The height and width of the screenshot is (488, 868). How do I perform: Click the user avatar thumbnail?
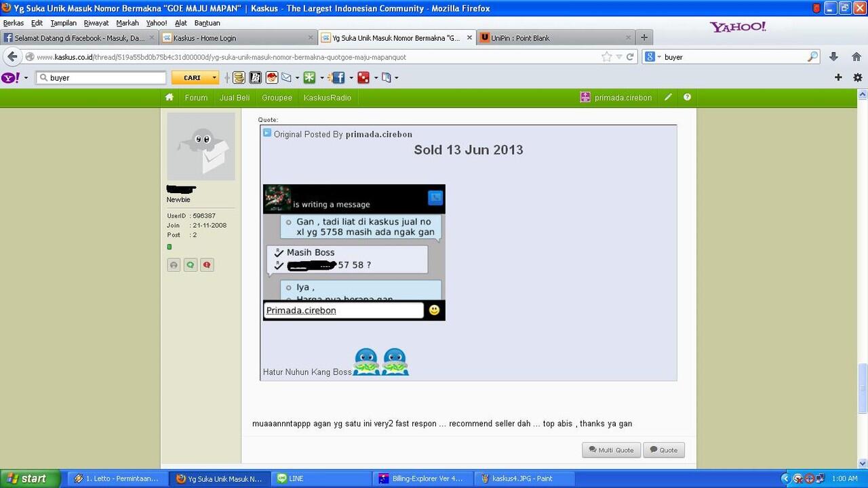point(201,146)
